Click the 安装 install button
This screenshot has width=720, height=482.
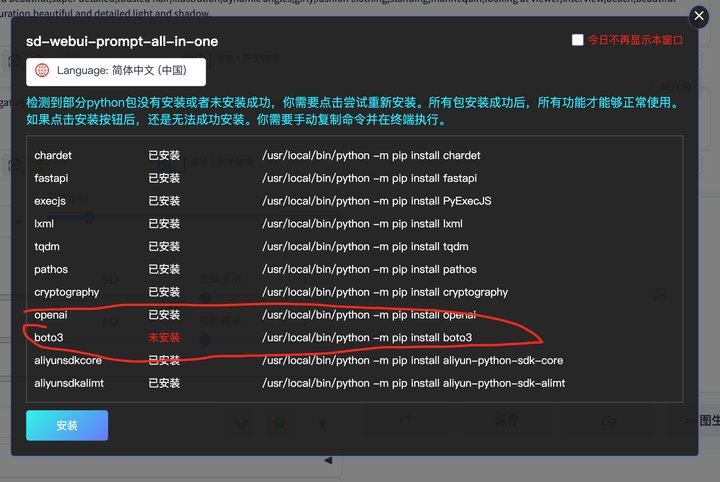(67, 426)
